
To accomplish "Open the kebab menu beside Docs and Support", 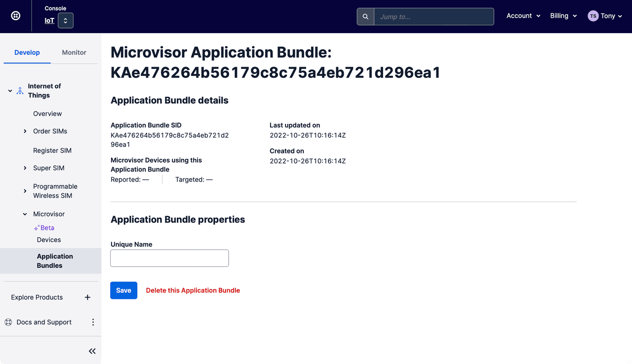I will 93,322.
